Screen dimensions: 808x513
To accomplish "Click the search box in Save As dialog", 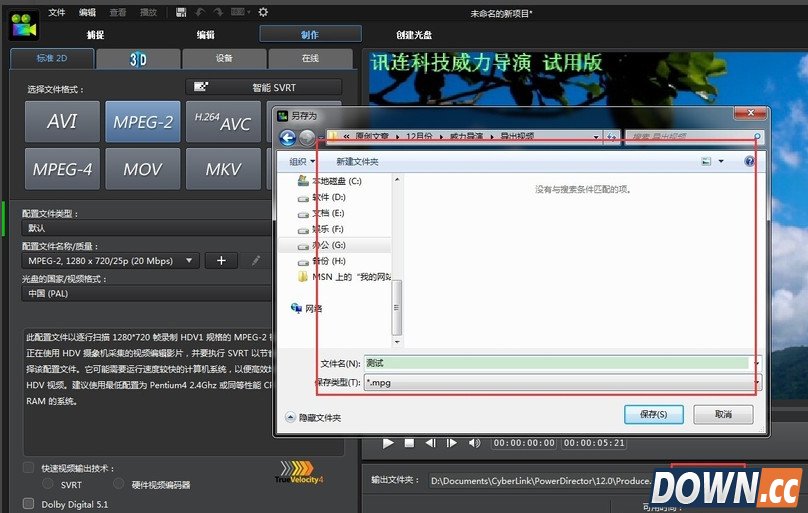I will [x=694, y=136].
